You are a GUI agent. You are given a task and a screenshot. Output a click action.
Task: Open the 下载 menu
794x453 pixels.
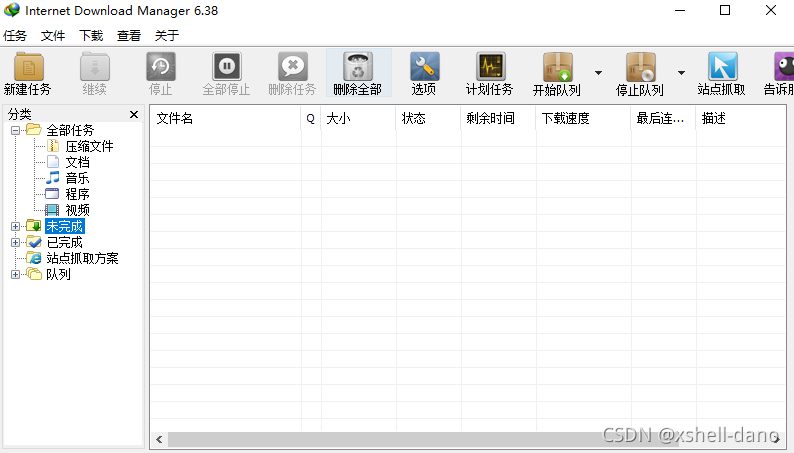point(91,35)
